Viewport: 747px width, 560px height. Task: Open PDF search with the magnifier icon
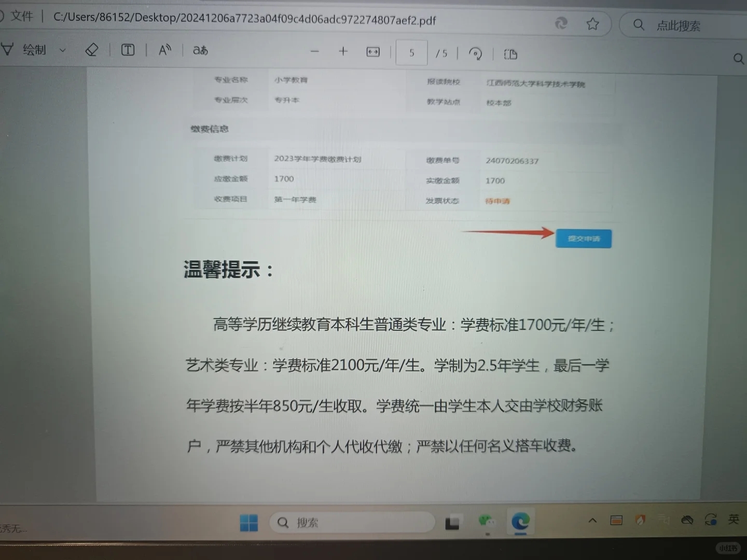coord(739,58)
